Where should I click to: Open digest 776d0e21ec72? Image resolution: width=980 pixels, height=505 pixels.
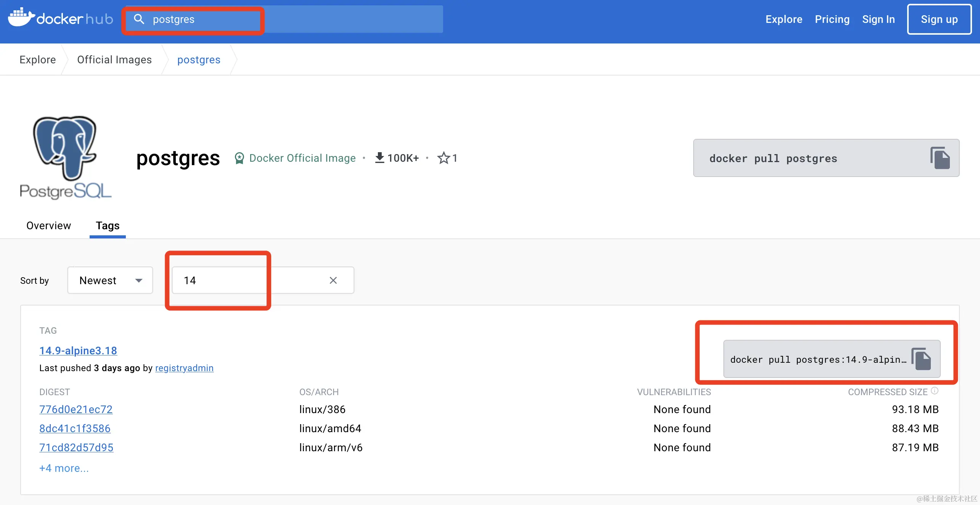[x=76, y=409]
